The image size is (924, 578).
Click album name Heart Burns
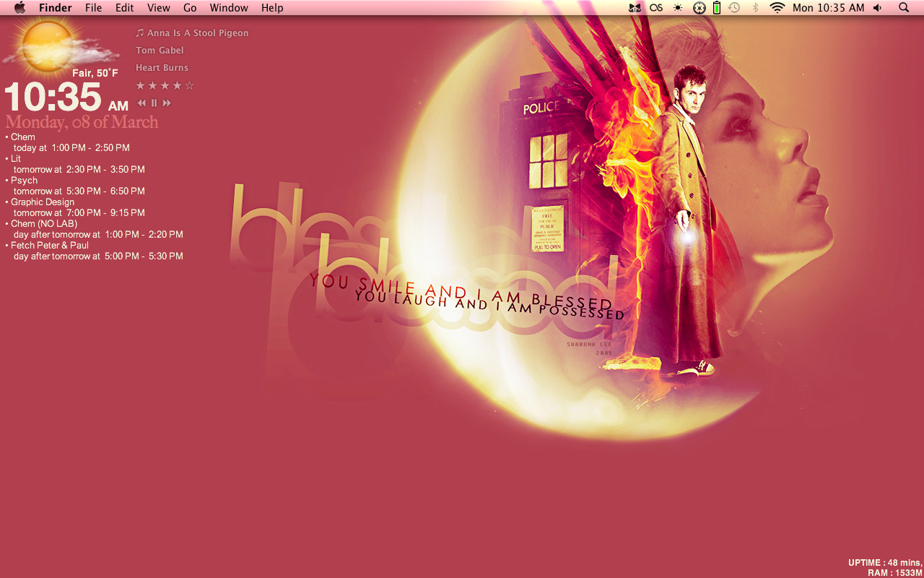(162, 68)
